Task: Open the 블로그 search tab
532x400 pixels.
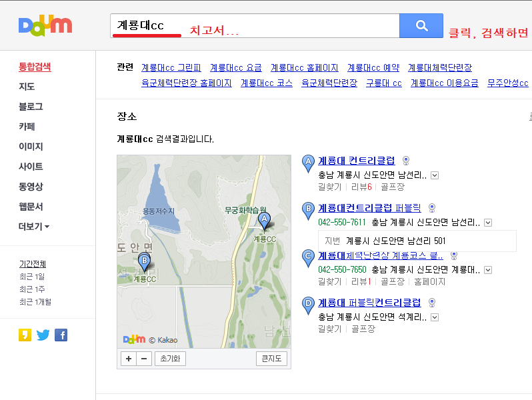Action: click(31, 107)
